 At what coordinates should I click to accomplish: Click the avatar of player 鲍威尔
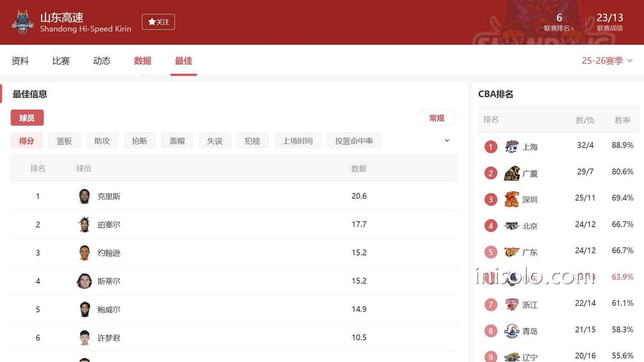84,309
